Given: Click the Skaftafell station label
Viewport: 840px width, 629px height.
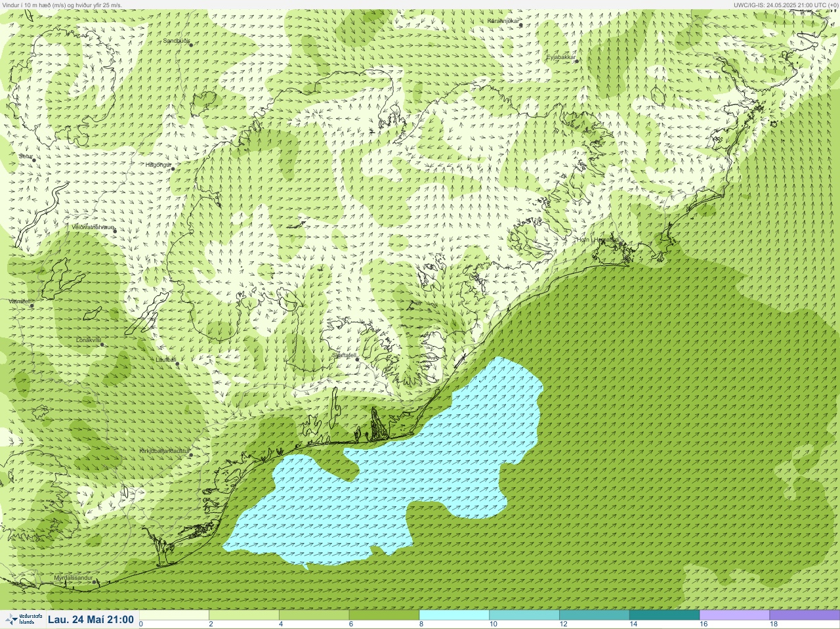Looking at the screenshot, I should (344, 355).
